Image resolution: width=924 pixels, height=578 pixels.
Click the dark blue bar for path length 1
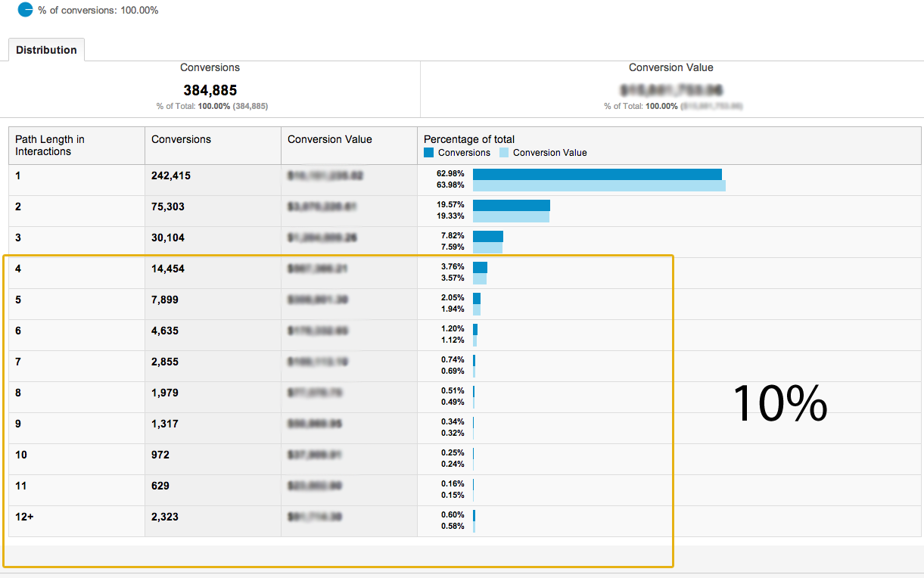[x=597, y=174]
